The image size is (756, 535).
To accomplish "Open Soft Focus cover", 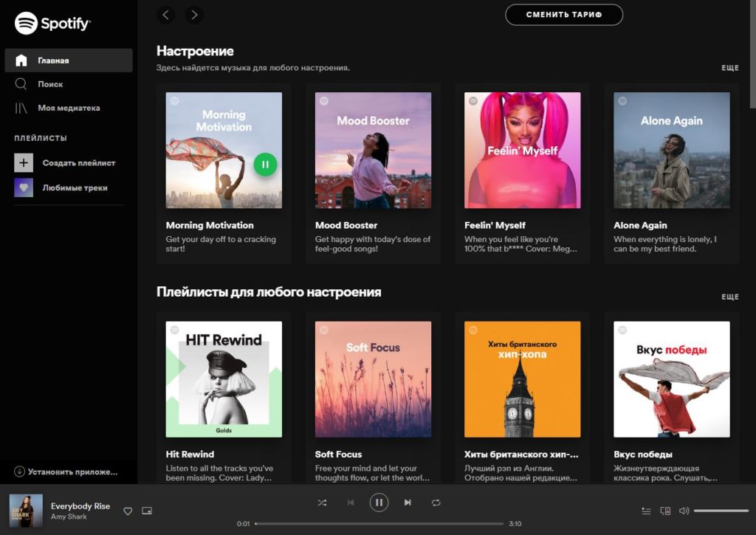I will tap(373, 379).
